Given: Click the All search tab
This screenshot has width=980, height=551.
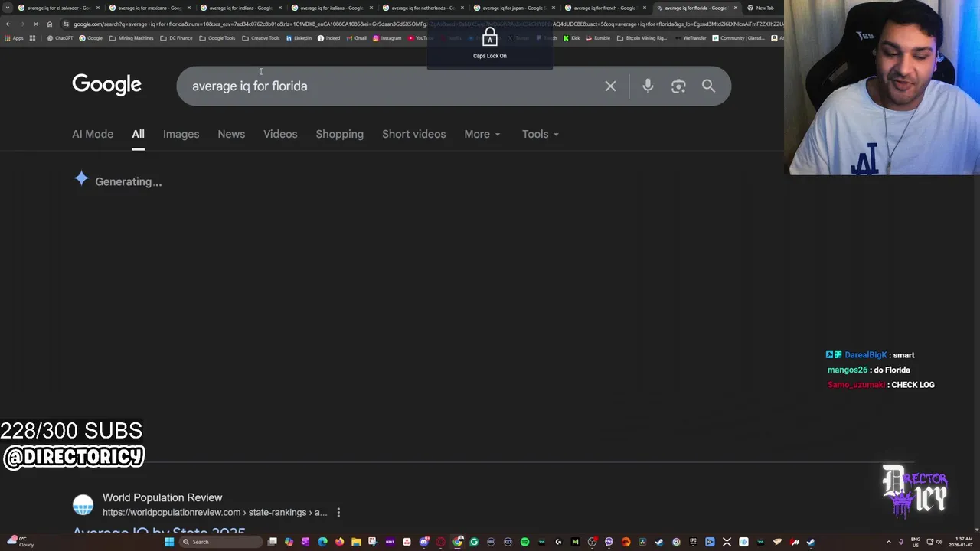Looking at the screenshot, I should click(138, 134).
